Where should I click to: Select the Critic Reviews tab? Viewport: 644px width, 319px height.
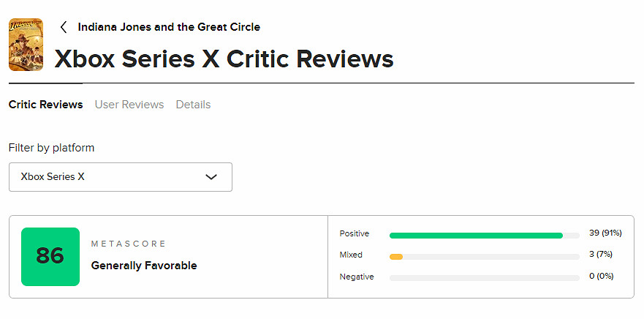point(45,105)
